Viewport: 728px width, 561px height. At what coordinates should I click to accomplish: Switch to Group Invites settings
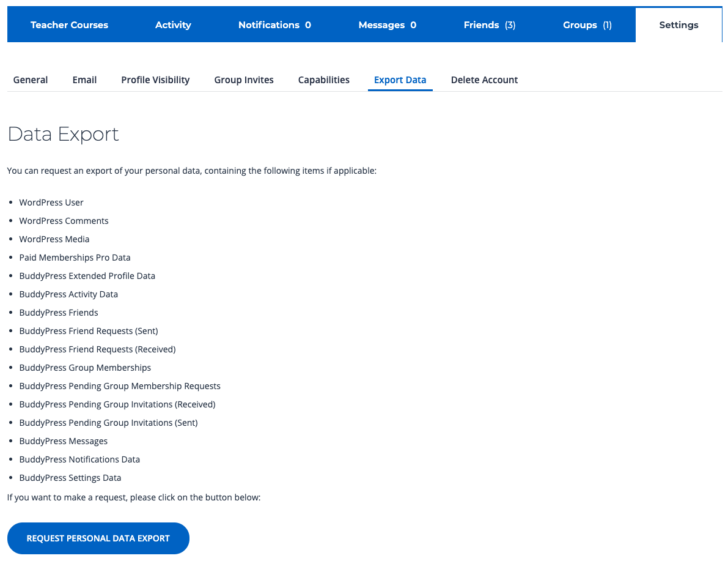[244, 80]
